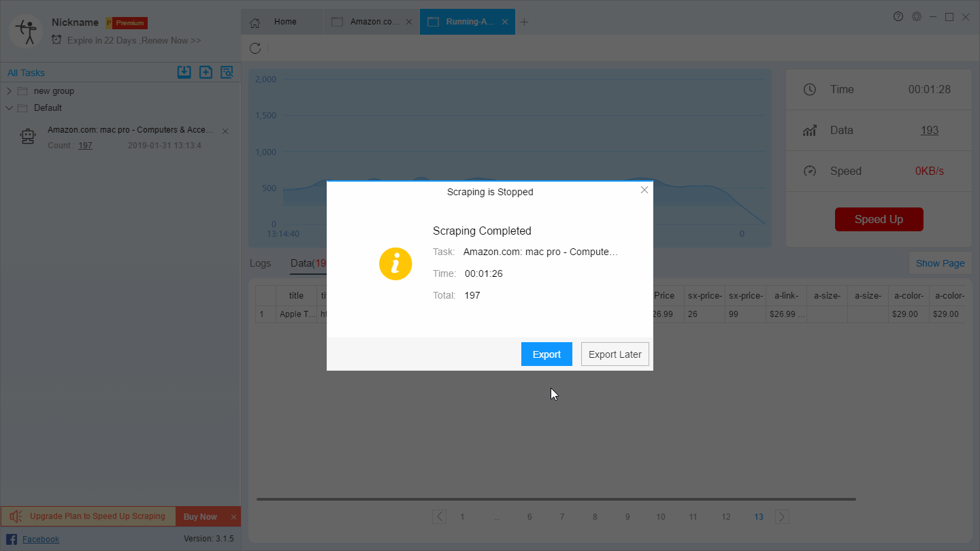The image size is (980, 551).
Task: Open the Facebook link
Action: (x=41, y=539)
